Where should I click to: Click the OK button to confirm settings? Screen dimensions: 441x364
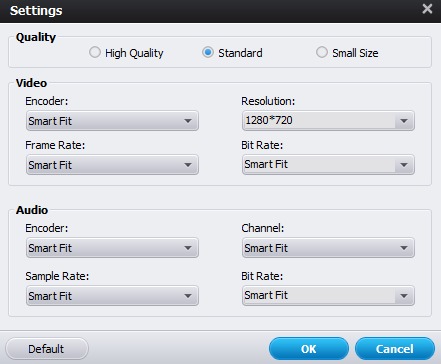pos(309,349)
